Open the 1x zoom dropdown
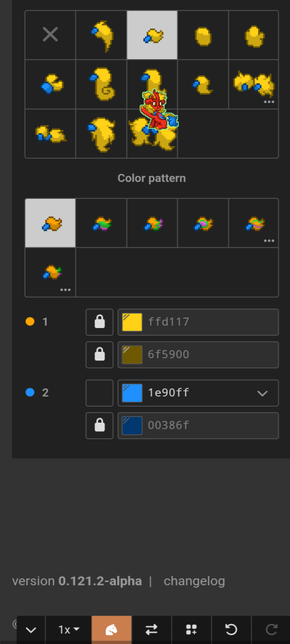 tap(68, 630)
